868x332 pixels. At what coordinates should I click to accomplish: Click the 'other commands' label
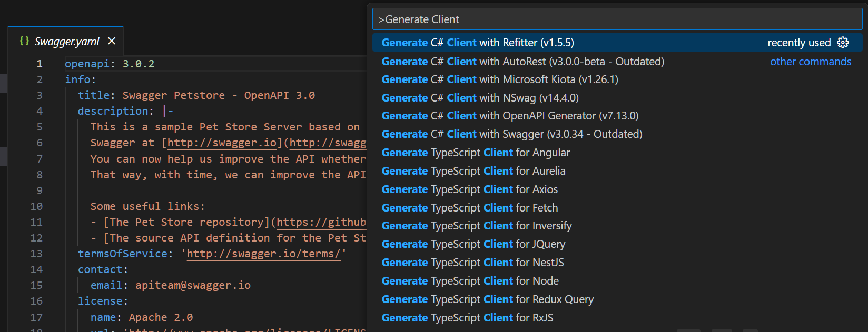point(810,62)
